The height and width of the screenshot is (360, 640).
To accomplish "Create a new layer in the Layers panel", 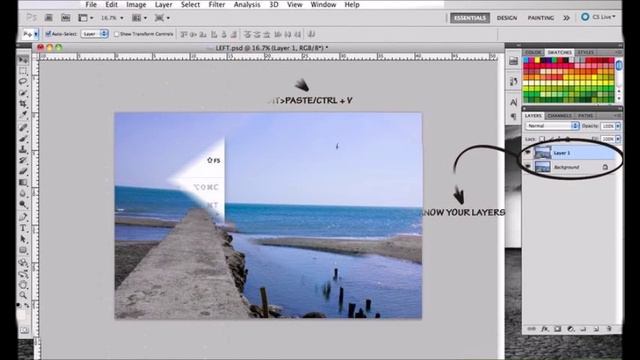I will 596,329.
